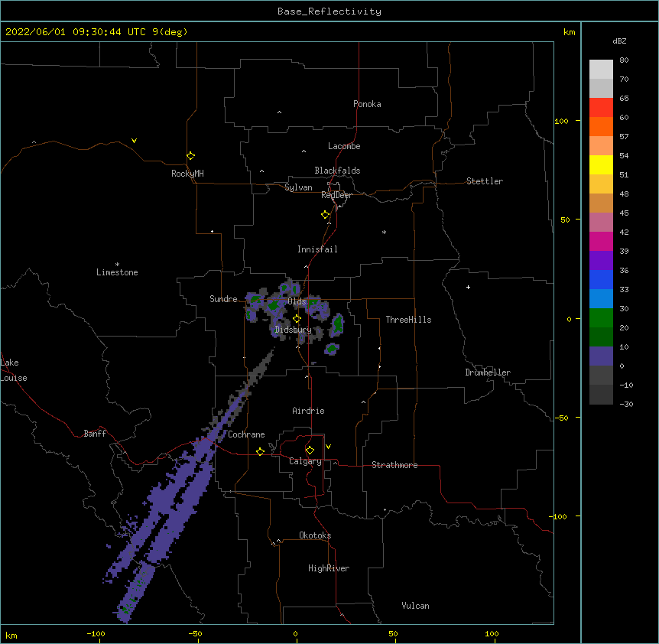Click the magenta 42 dBZ legend swatch
Image resolution: width=659 pixels, height=644 pixels.
point(601,241)
